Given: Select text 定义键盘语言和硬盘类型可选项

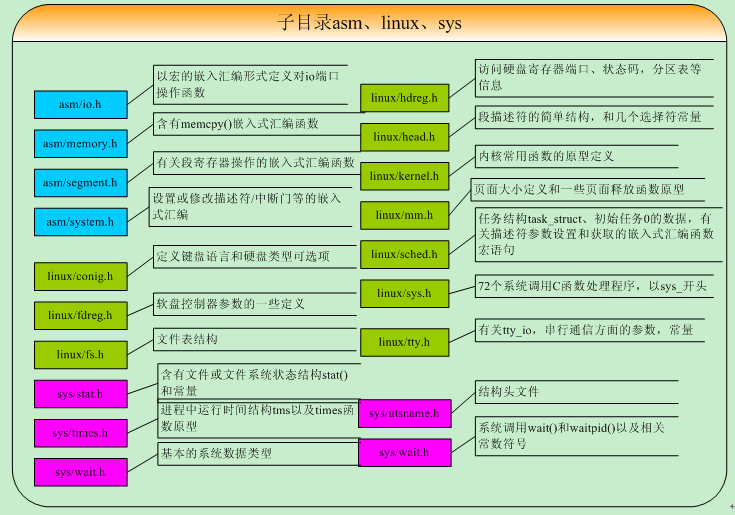Looking at the screenshot, I should pyautogui.click(x=243, y=256).
